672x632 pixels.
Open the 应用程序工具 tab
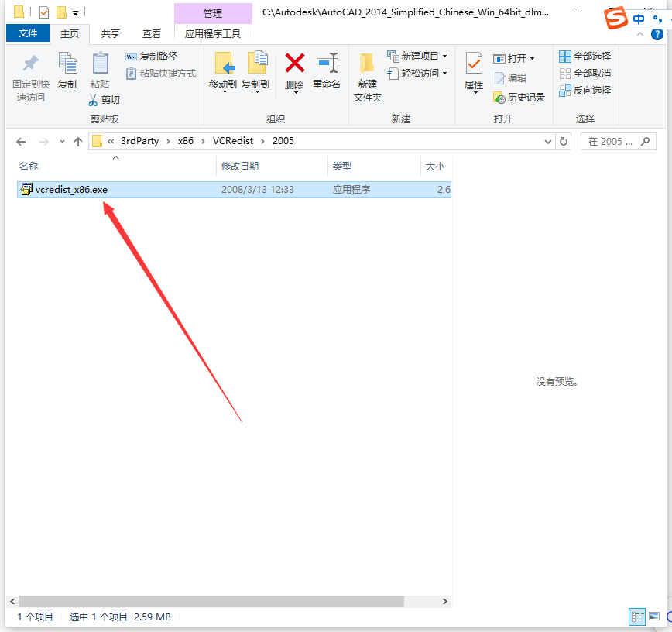tap(214, 33)
